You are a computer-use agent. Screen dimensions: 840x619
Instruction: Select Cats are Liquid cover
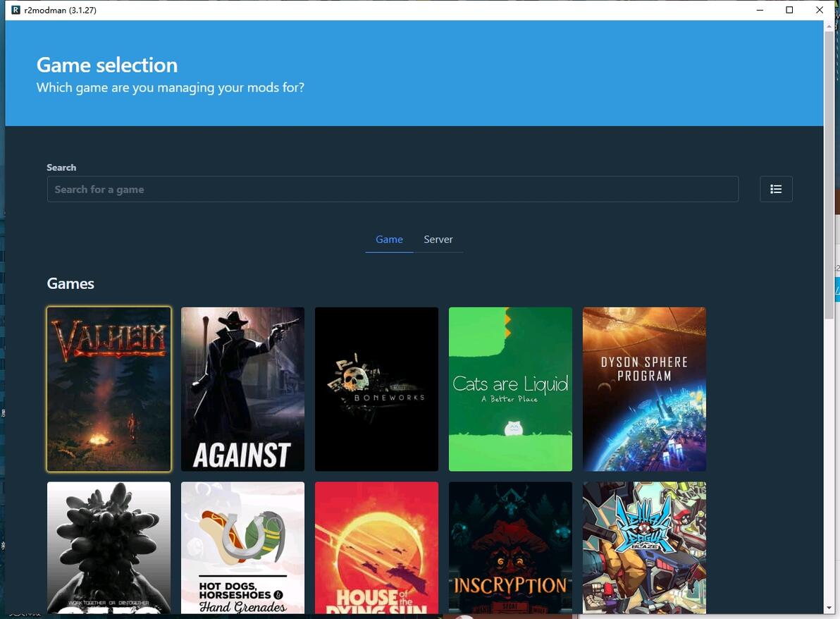510,389
